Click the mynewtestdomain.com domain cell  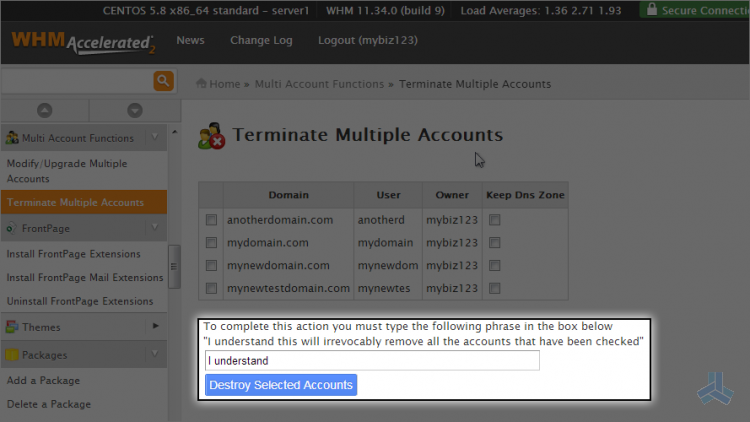[288, 288]
